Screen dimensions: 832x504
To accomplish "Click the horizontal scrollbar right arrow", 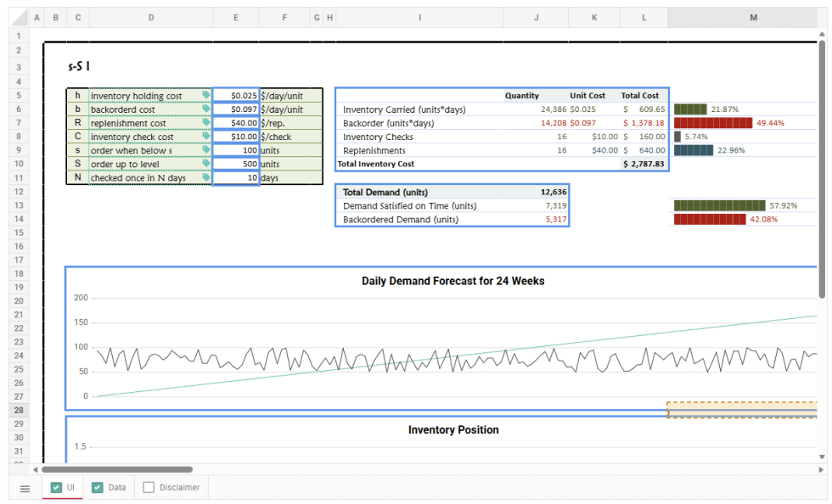I will (x=821, y=469).
